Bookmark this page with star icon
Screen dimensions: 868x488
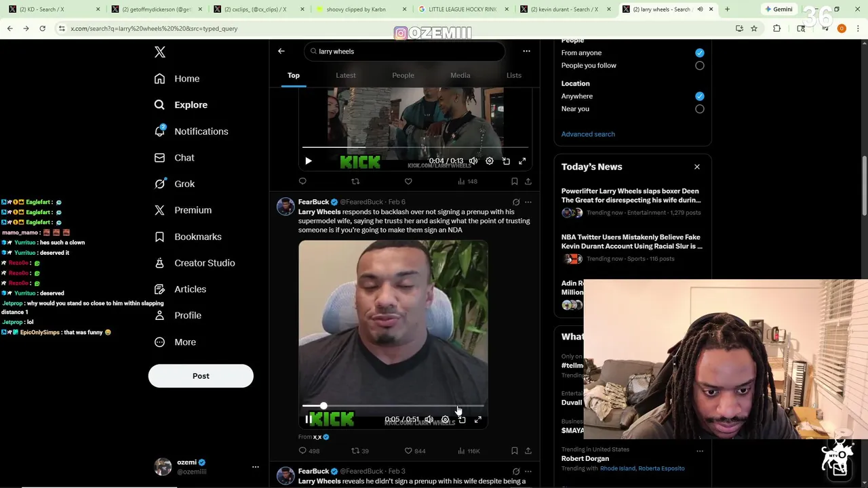[x=754, y=28]
